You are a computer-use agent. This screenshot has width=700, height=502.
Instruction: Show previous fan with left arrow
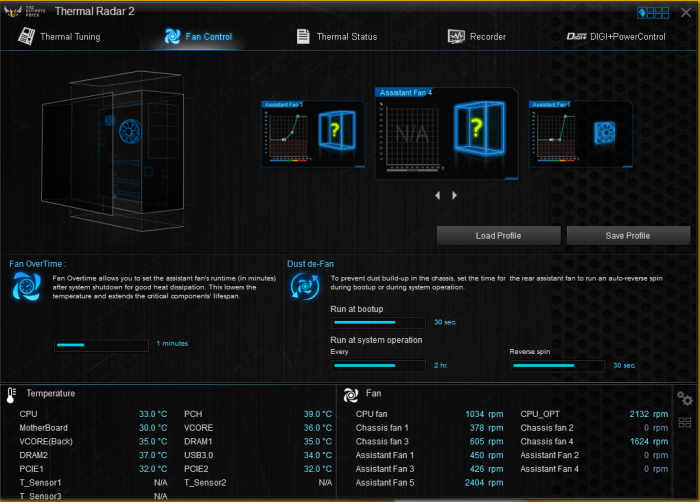pyautogui.click(x=438, y=195)
